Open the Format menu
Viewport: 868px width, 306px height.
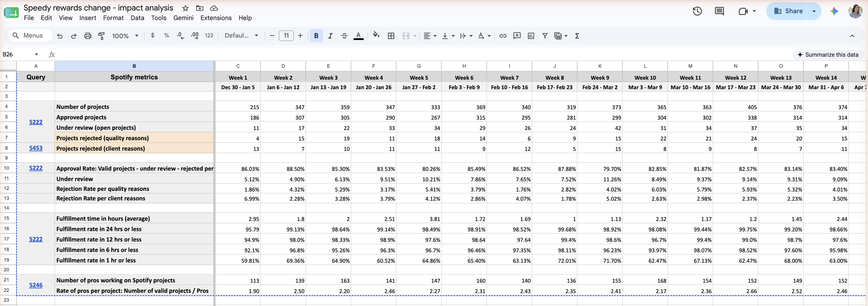(x=113, y=18)
